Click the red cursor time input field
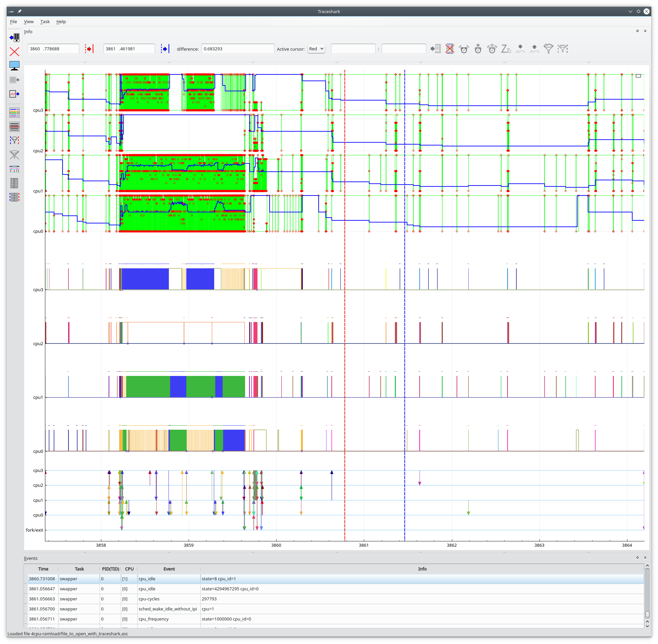The image size is (658, 644). 53,49
